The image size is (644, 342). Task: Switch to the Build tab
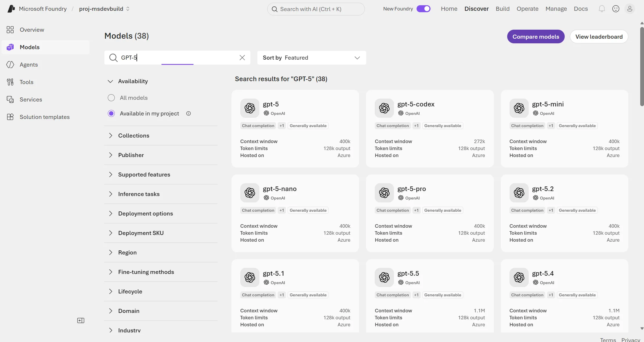pyautogui.click(x=503, y=9)
